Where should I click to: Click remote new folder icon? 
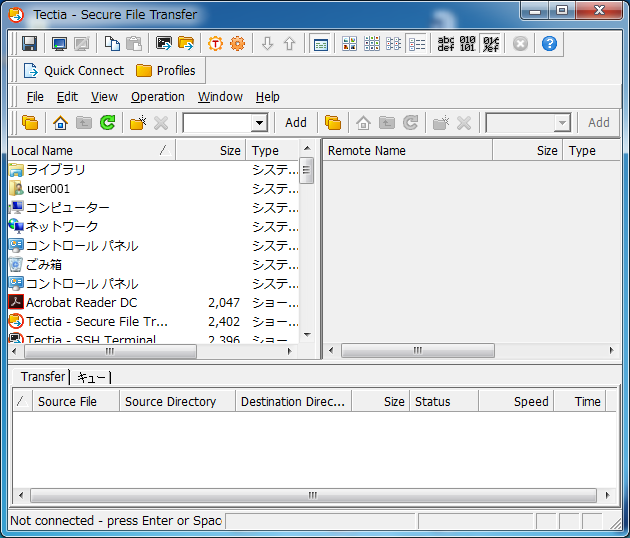tap(441, 123)
